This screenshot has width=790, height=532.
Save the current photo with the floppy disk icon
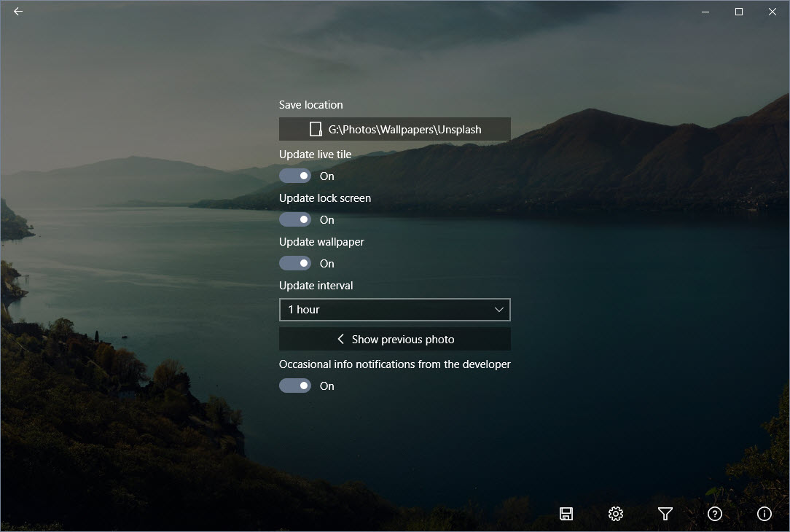[566, 514]
